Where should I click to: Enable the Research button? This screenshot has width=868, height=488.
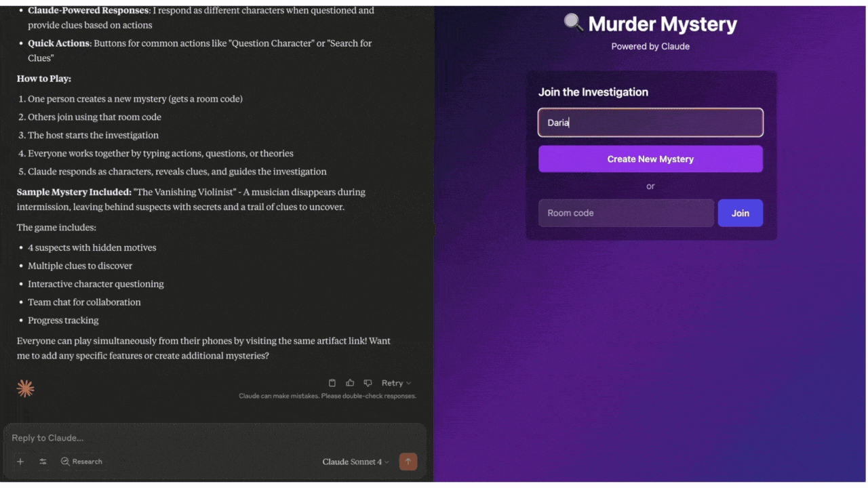pyautogui.click(x=81, y=462)
